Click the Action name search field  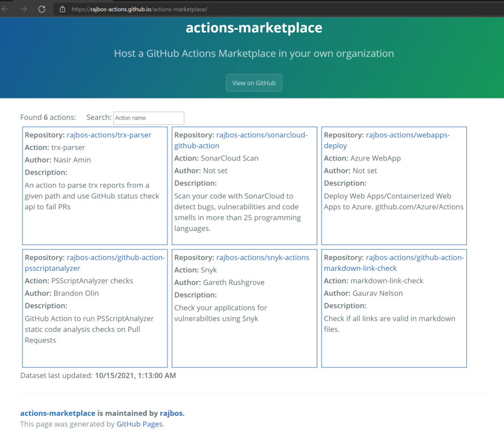tap(148, 118)
